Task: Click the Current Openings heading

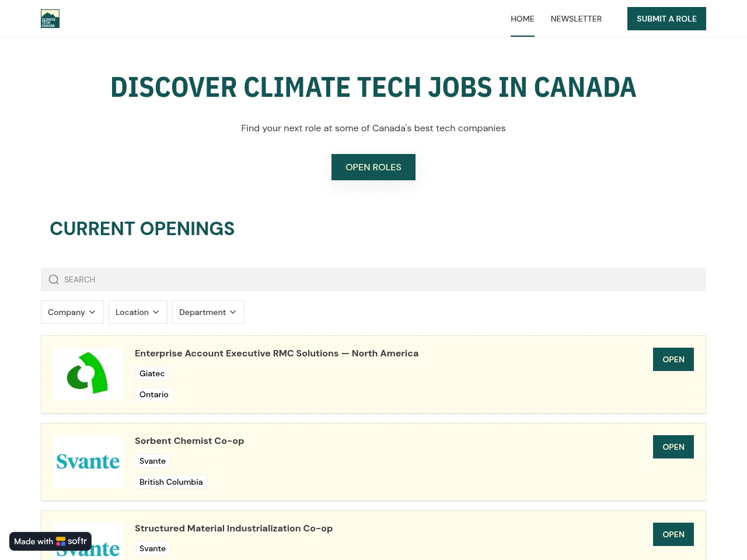Action: pyautogui.click(x=142, y=229)
